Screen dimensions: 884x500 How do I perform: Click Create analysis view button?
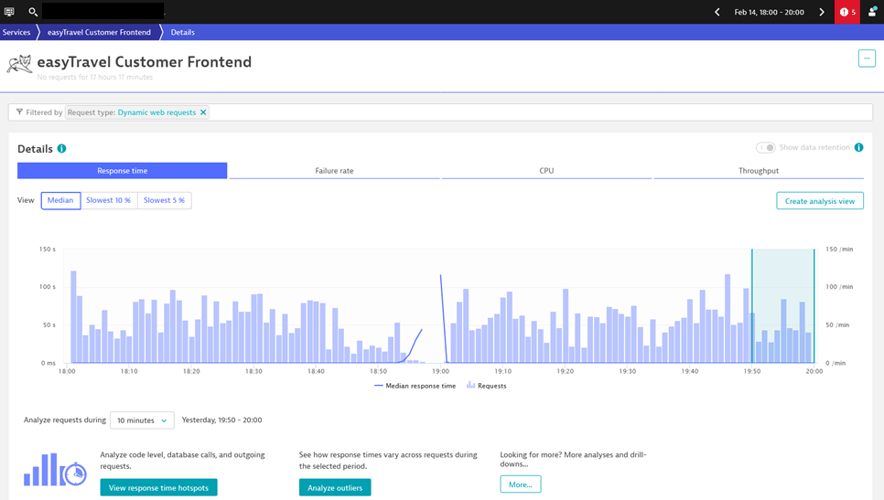(x=820, y=201)
